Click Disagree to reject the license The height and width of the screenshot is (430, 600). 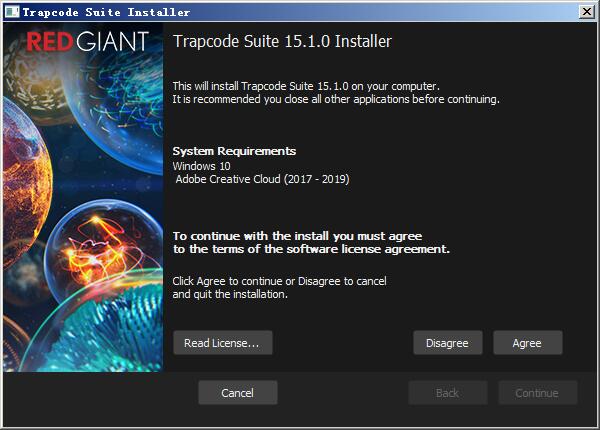(448, 343)
